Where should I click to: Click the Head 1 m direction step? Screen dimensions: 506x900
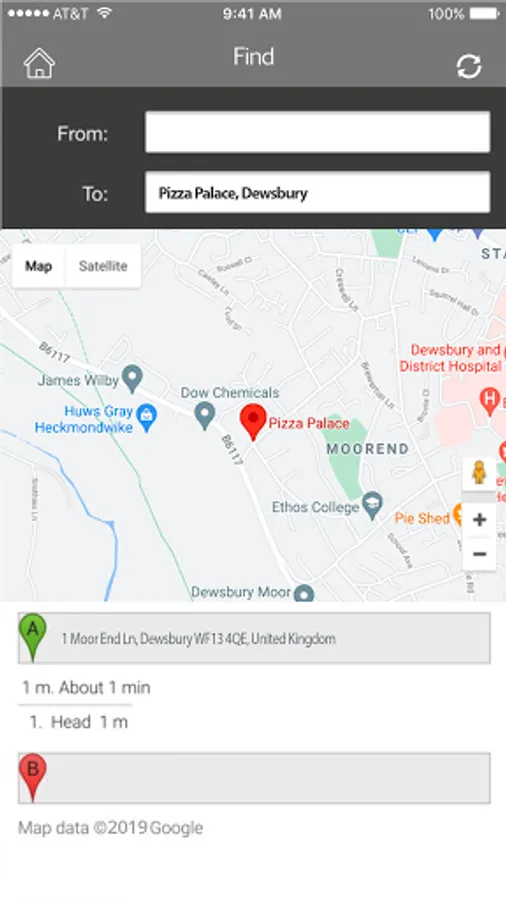(x=79, y=722)
